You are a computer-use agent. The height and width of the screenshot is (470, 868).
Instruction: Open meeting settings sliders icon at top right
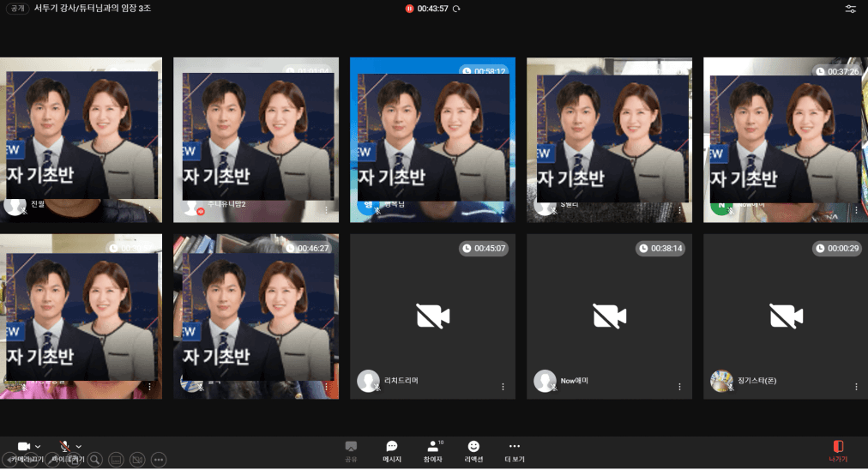click(850, 9)
